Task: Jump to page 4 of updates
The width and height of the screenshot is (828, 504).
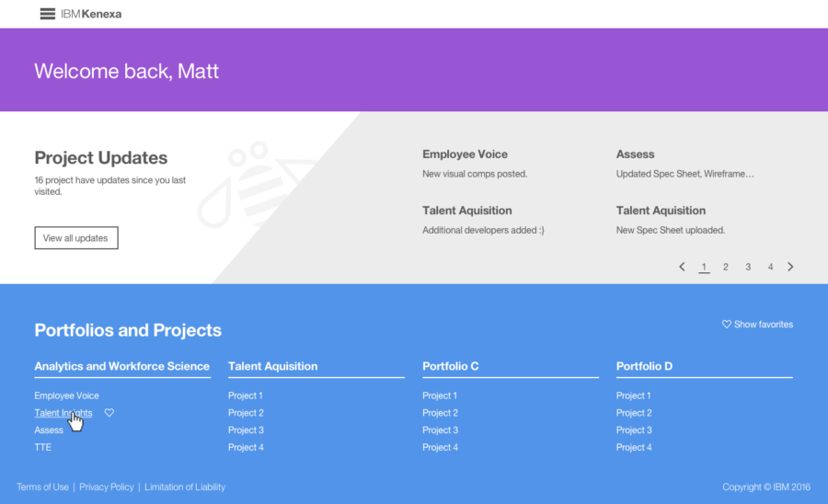Action: 770,267
